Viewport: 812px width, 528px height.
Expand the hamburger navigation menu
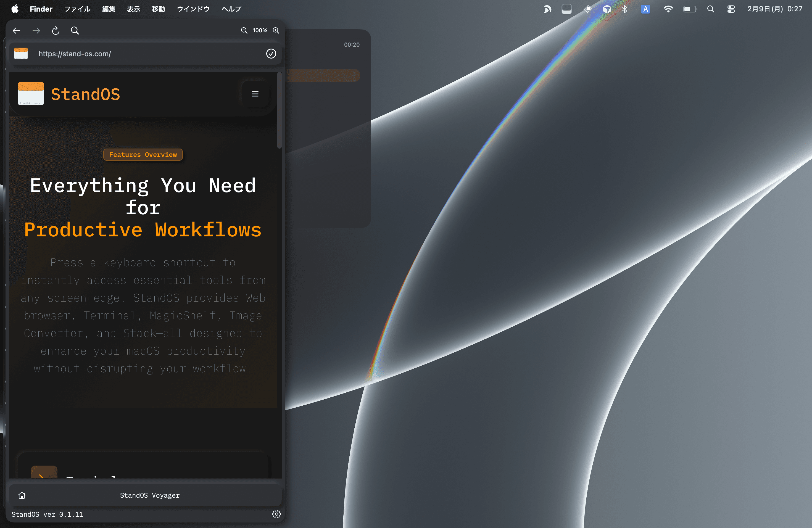(x=255, y=94)
